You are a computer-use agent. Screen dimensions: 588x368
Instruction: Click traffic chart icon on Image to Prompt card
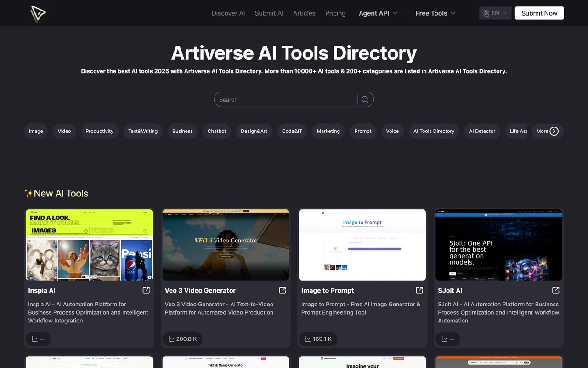coord(308,339)
